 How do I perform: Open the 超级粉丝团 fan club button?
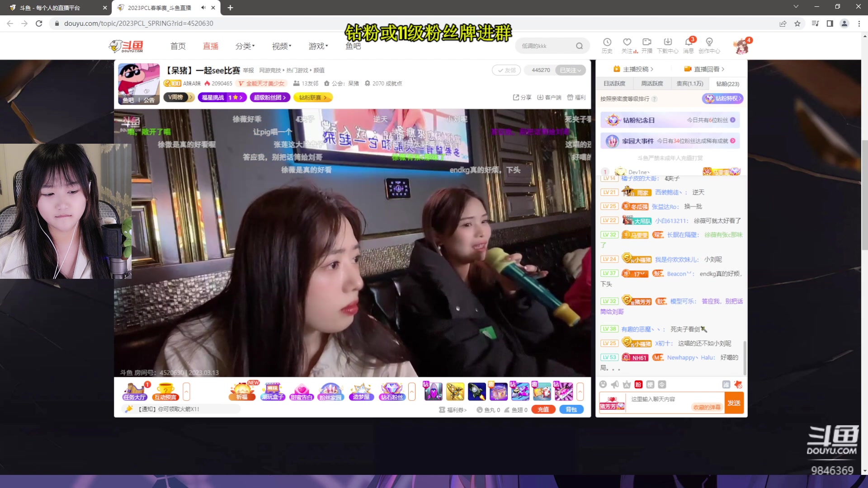tap(270, 97)
